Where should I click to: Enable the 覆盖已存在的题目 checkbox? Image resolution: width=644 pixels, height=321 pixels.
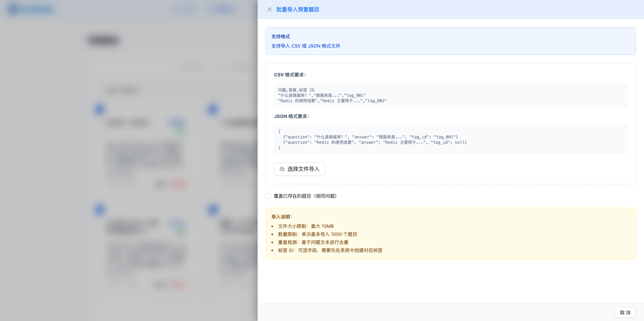coord(268,196)
